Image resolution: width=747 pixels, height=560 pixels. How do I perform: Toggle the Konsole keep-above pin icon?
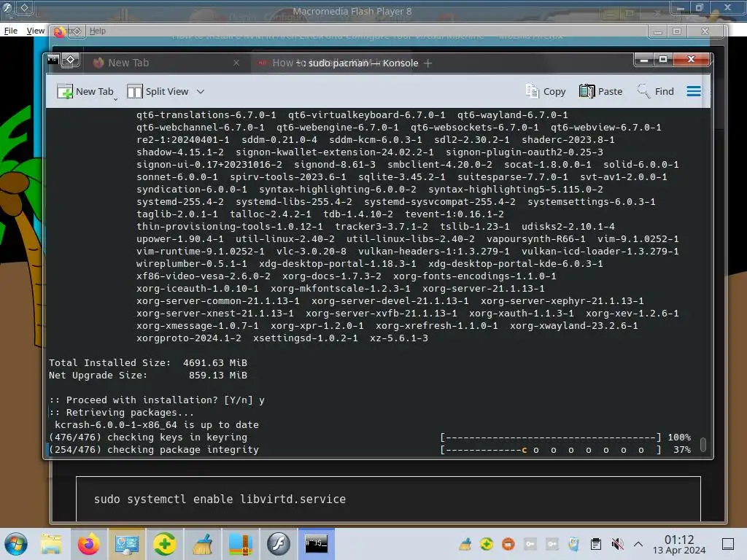click(x=71, y=60)
